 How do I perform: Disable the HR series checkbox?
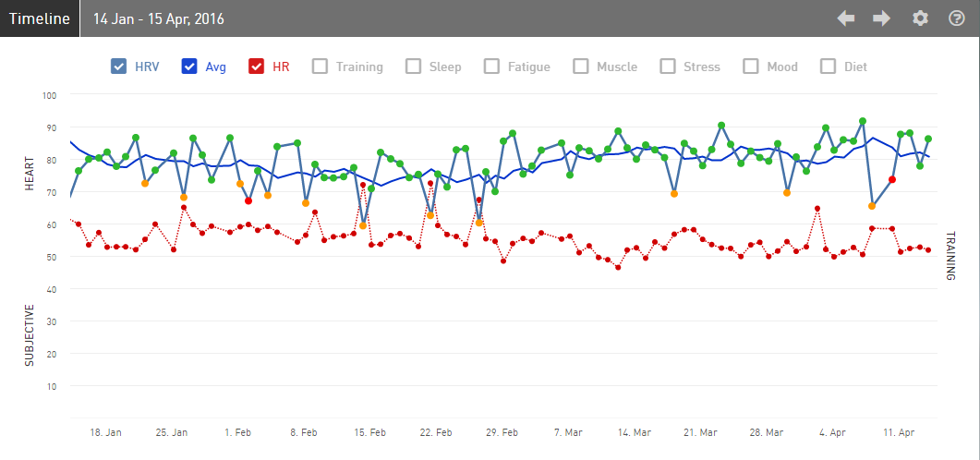(256, 67)
